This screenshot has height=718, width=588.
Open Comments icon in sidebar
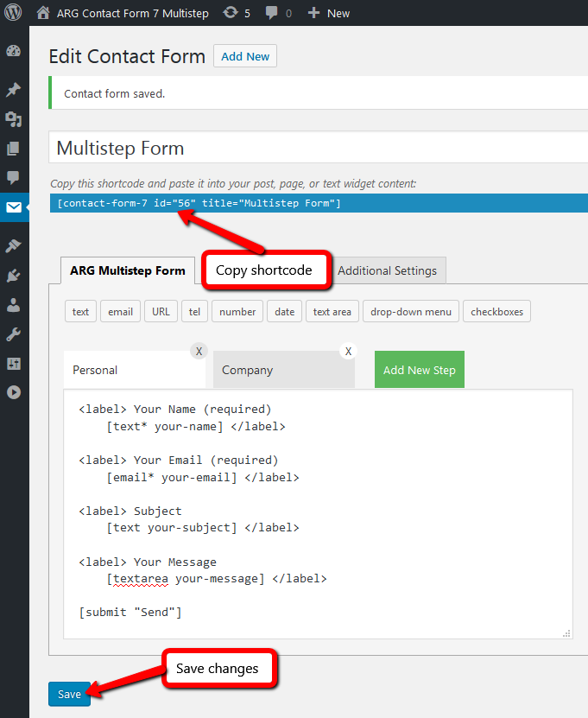[14, 177]
